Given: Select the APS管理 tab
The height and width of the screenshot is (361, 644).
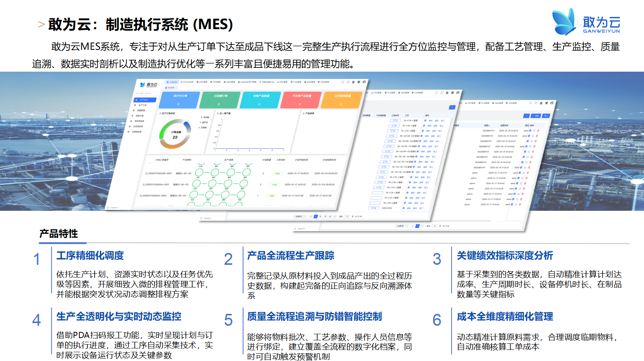Looking at the screenshot, I should point(215,82).
